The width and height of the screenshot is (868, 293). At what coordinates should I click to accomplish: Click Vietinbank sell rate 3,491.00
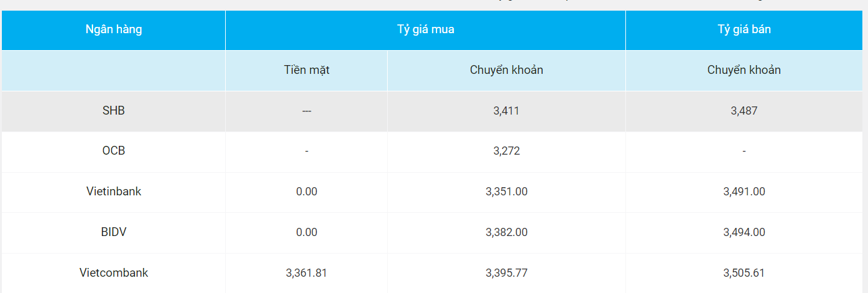click(744, 192)
